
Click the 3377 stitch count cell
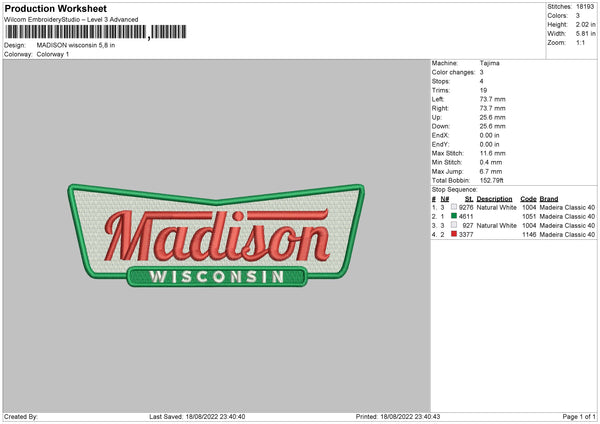click(466, 235)
